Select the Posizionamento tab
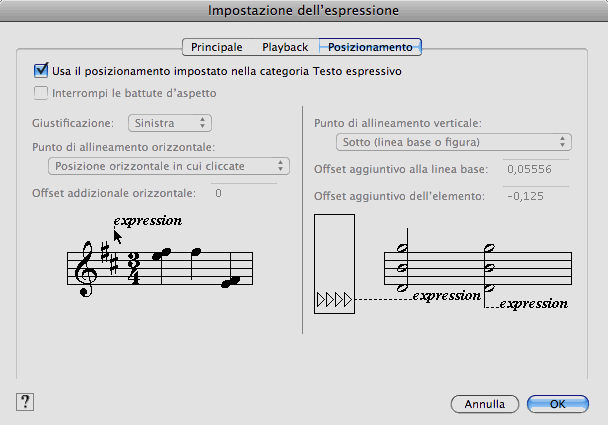Viewport: 608px width, 425px height. coord(370,47)
